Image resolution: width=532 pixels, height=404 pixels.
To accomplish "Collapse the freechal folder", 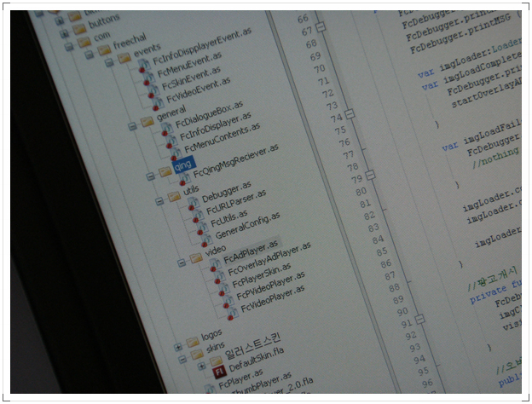I will [89, 55].
